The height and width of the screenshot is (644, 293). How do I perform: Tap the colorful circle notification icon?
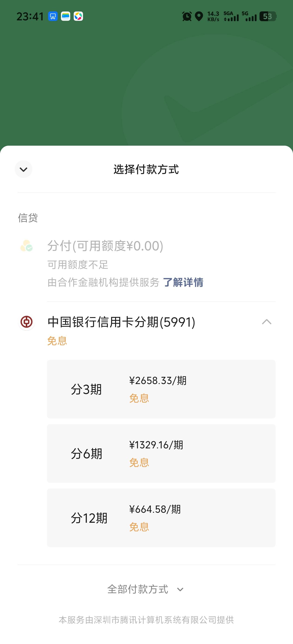point(78,16)
